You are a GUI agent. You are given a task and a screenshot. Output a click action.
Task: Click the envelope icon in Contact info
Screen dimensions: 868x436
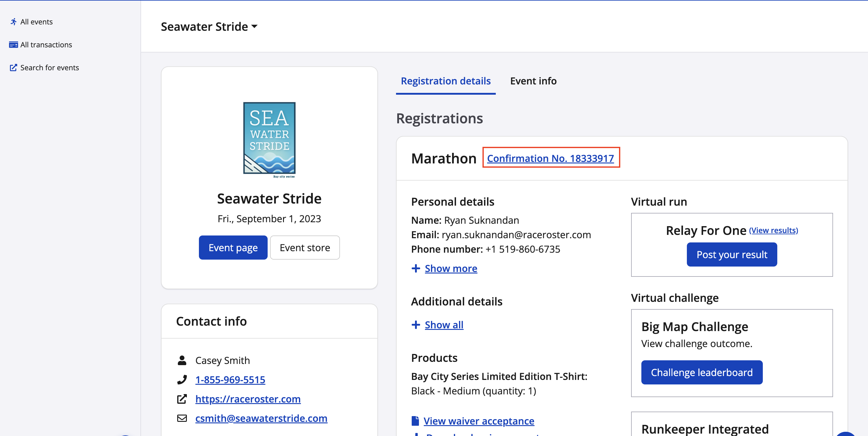click(x=182, y=418)
